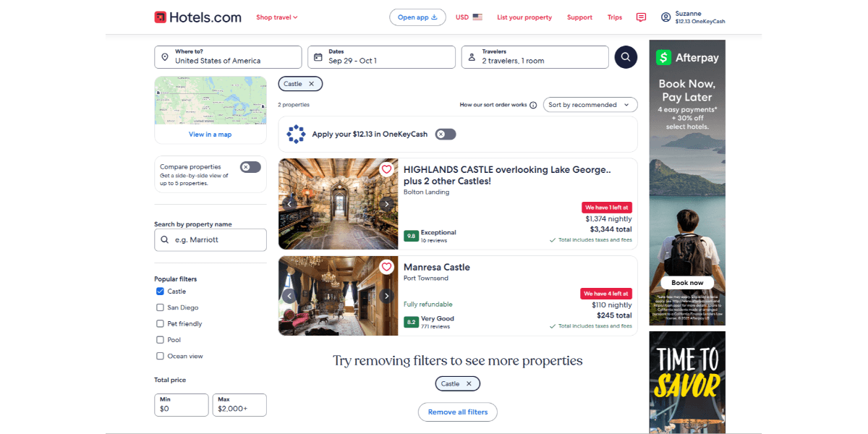Screen dimensions: 868x434
Task: Expand the Shop travel menu
Action: click(x=276, y=17)
